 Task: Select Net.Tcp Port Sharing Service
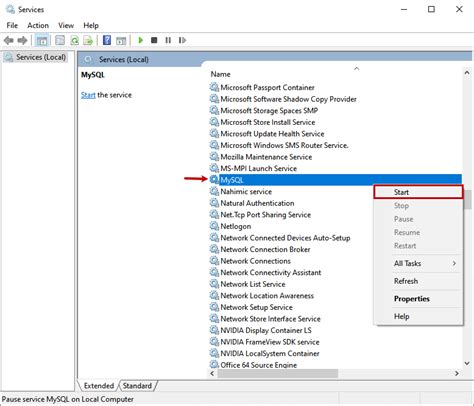[x=265, y=215]
